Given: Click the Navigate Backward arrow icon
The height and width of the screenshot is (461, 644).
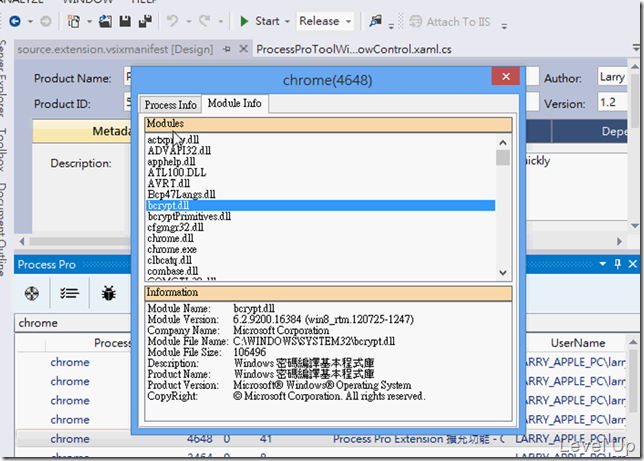Looking at the screenshot, I should click(15, 21).
